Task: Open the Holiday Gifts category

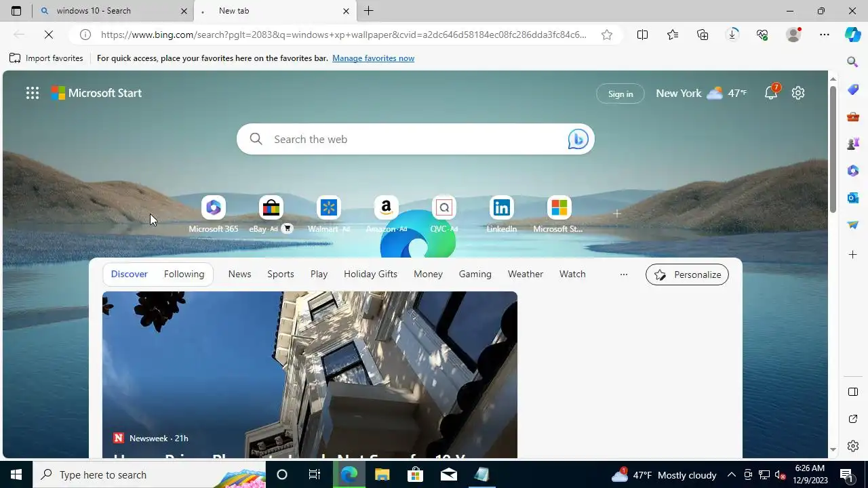Action: click(x=370, y=274)
